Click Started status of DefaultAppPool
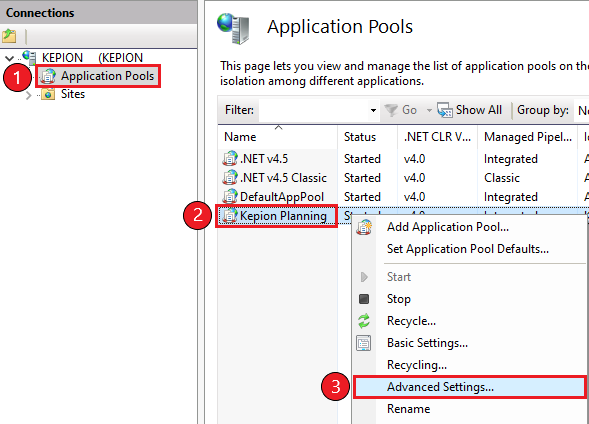Screen dimensions: 589x424 click(362, 197)
